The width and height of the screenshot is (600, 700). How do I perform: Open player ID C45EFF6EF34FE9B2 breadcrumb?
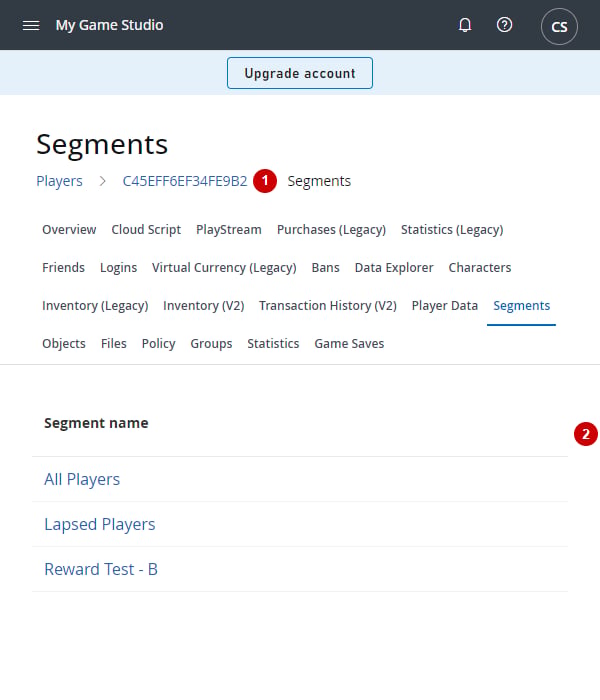click(185, 181)
